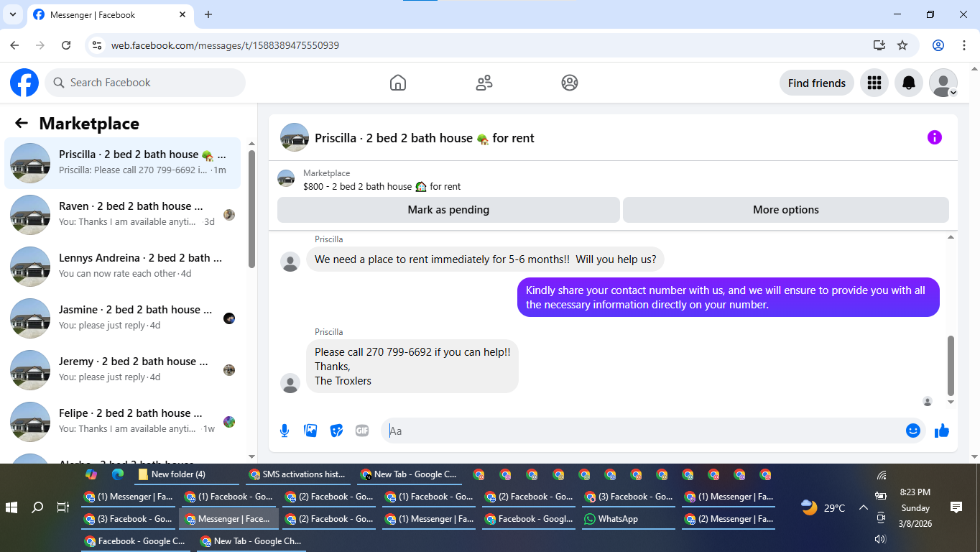Image resolution: width=980 pixels, height=552 pixels.
Task: Open Chrome's three-dot menu
Action: 964,45
